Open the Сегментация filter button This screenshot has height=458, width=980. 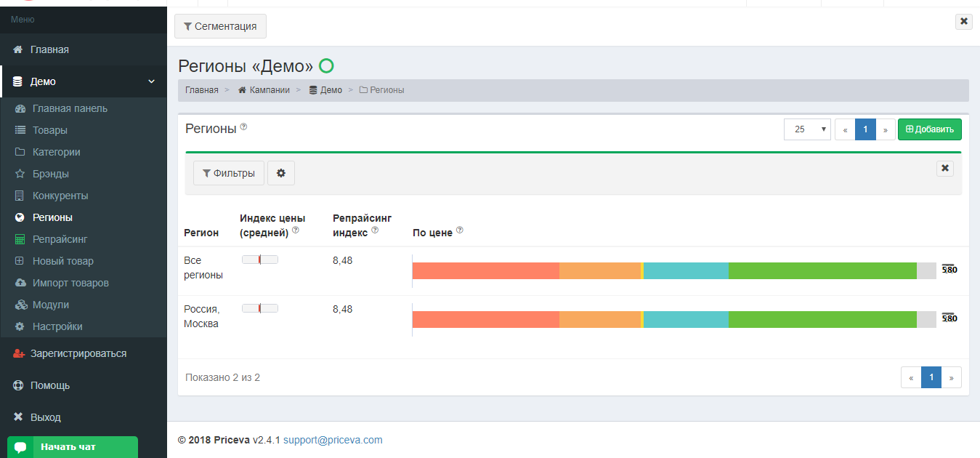tap(220, 26)
